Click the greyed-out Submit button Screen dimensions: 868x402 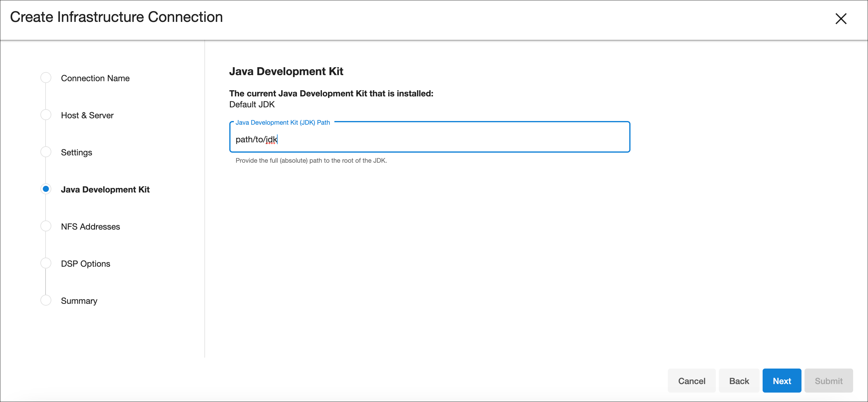click(828, 381)
